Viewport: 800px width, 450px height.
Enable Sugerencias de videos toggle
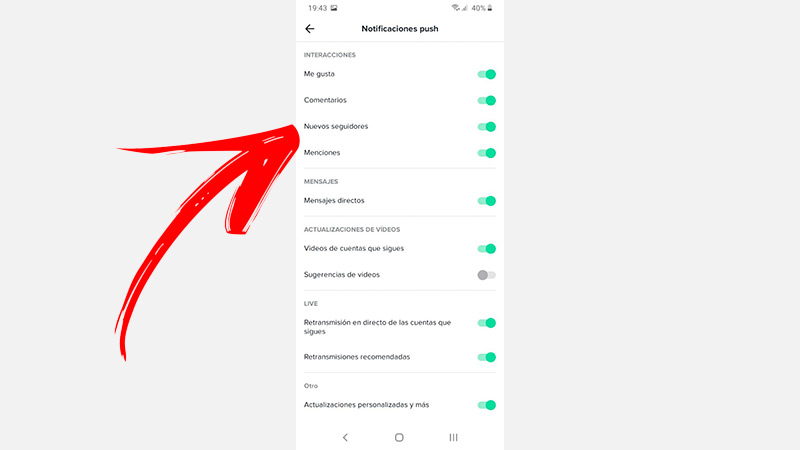[486, 275]
